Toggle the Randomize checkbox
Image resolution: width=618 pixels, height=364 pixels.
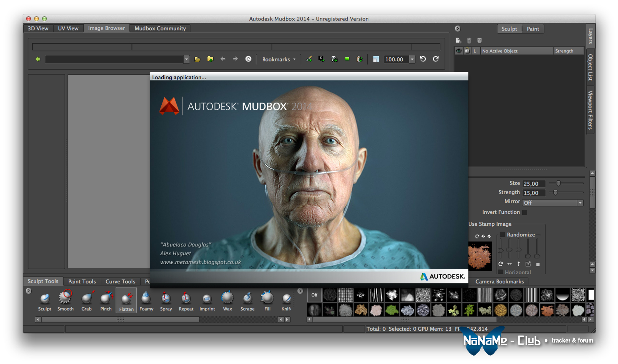pos(502,235)
